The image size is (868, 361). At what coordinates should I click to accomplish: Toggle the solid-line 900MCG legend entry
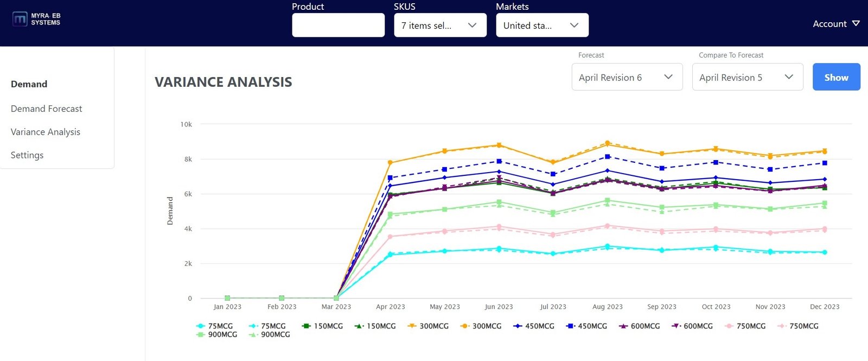coord(217,335)
